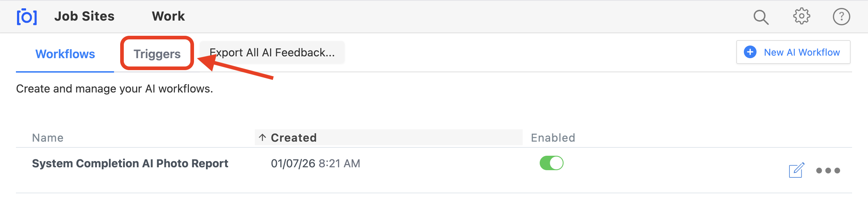Select the Workflows tab
This screenshot has width=868, height=198.
pyautogui.click(x=65, y=54)
